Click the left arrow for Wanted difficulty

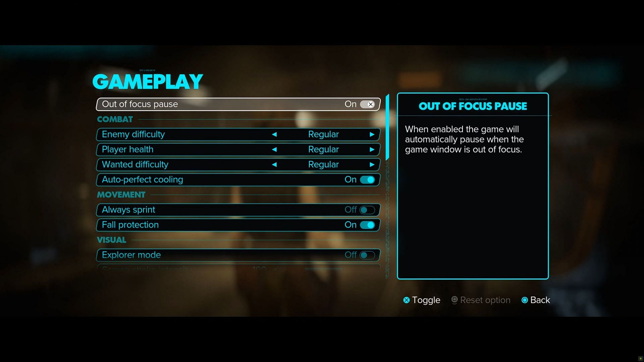click(x=274, y=165)
